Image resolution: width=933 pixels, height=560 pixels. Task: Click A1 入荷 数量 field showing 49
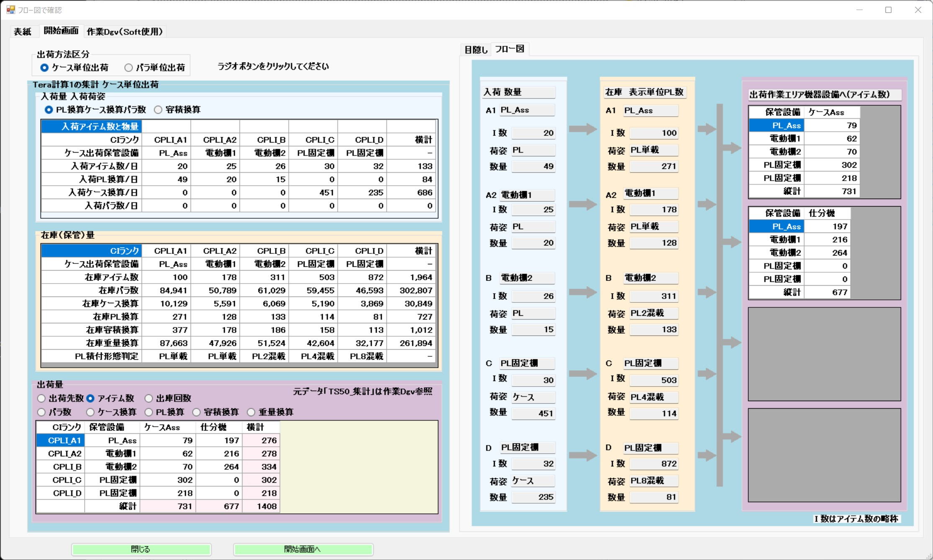(533, 166)
